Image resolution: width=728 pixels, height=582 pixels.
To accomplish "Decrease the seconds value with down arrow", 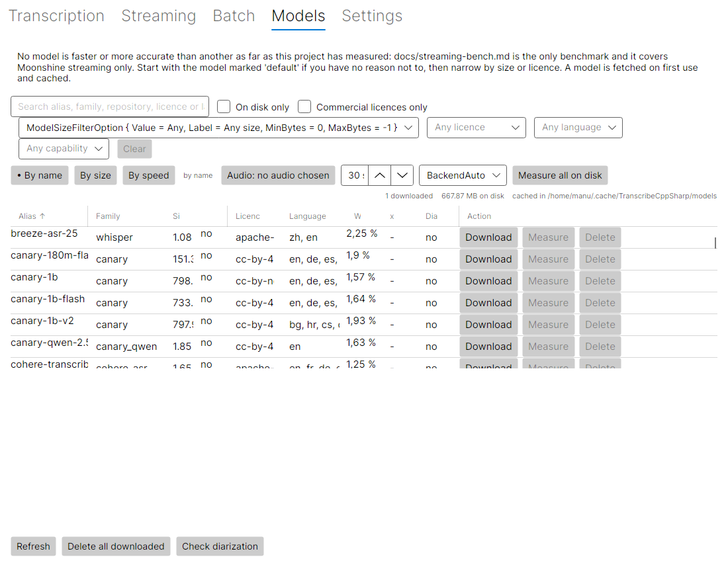I will point(402,175).
